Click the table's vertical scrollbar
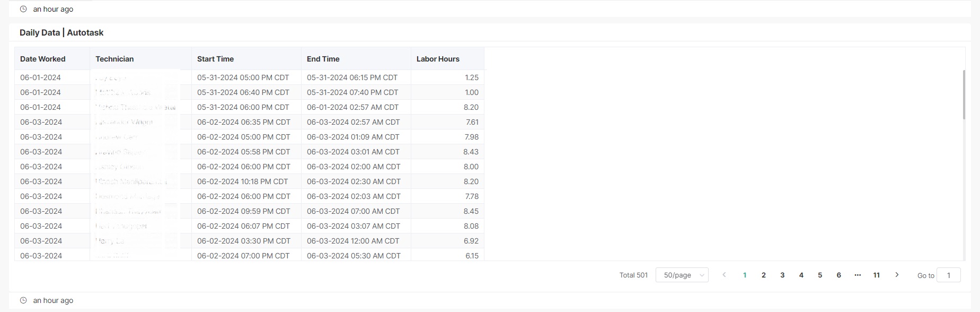This screenshot has width=980, height=312. [964, 96]
